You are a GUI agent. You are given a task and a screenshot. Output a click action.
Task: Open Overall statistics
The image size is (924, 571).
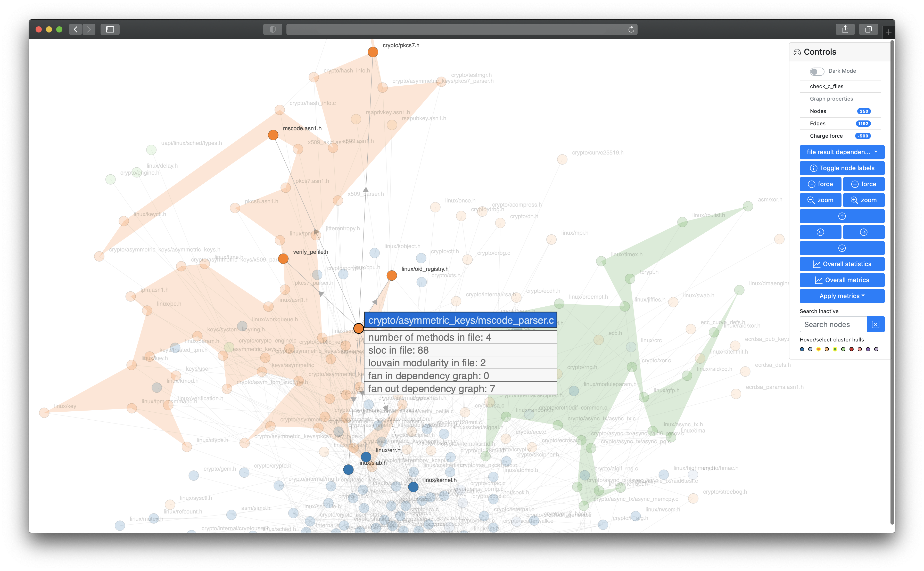[x=842, y=264]
